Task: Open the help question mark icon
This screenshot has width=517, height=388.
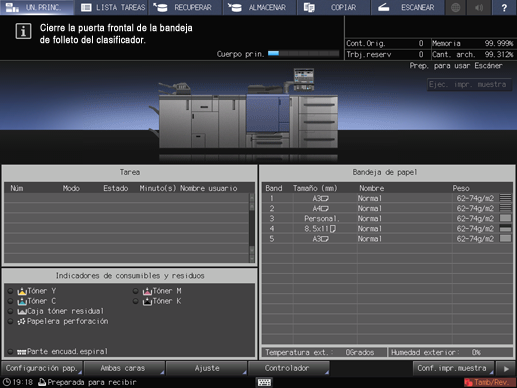Action: (504, 7)
